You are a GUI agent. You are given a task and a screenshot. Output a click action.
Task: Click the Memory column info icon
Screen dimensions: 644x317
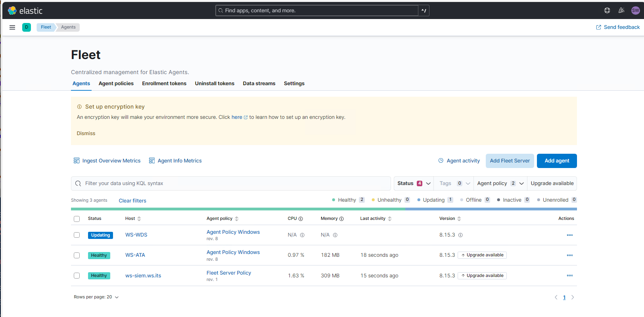(341, 219)
